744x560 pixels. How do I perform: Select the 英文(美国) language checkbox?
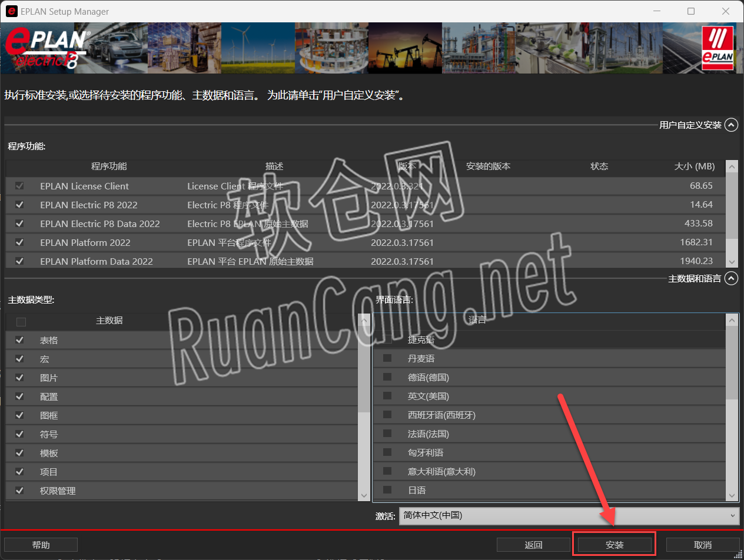point(387,396)
